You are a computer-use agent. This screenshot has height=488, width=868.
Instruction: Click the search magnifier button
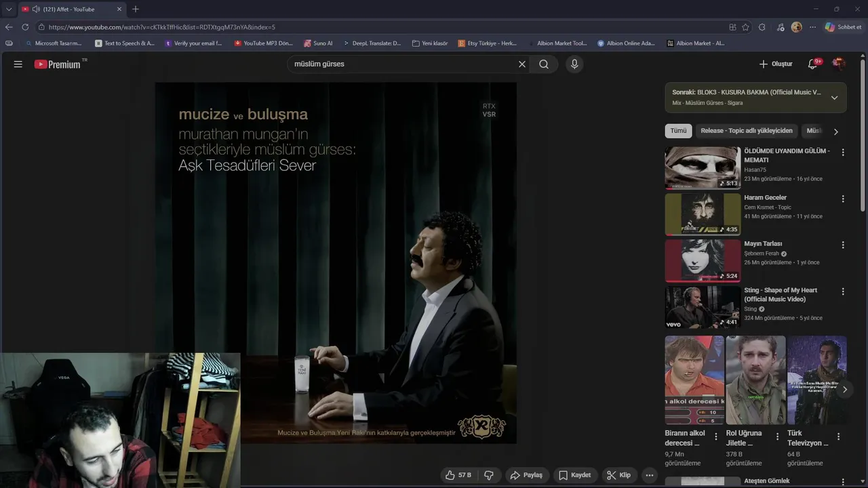click(544, 64)
